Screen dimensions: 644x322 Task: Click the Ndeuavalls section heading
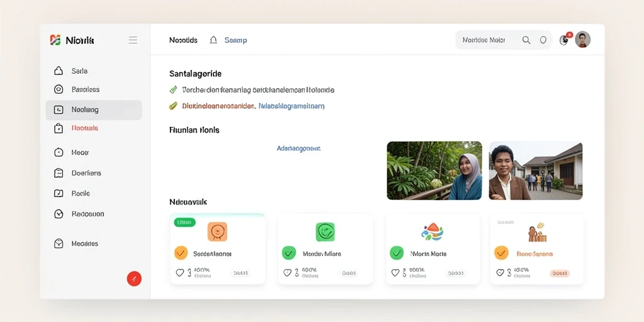point(188,202)
